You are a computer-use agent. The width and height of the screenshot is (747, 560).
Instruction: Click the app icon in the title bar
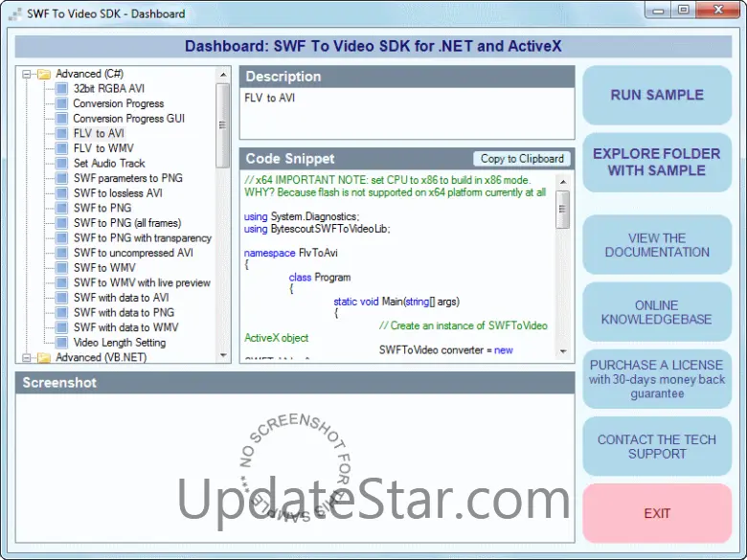point(14,13)
